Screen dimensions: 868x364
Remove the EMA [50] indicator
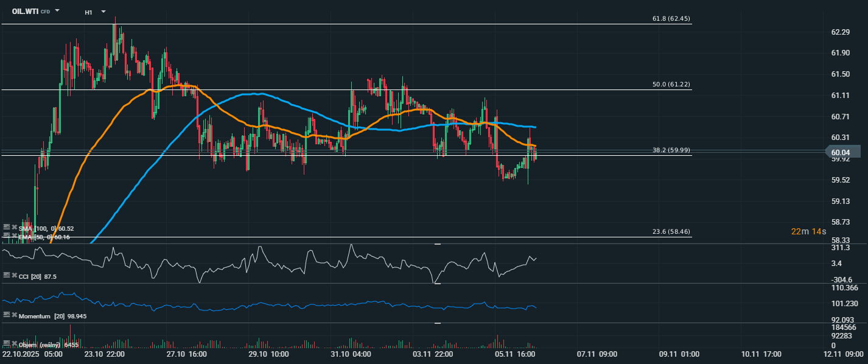click(13, 236)
